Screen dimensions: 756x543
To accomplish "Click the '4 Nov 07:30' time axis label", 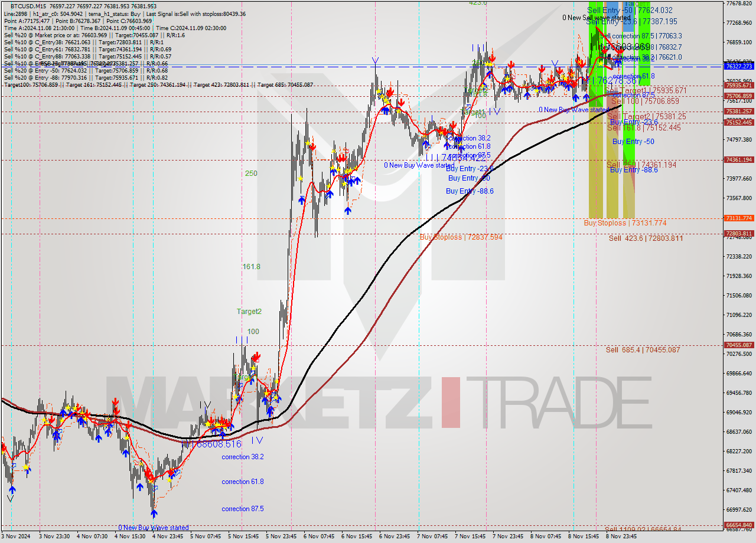I will (x=93, y=537).
